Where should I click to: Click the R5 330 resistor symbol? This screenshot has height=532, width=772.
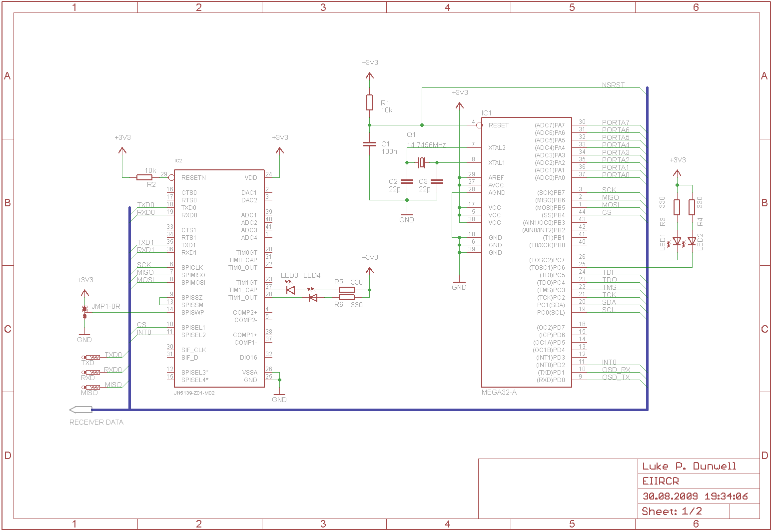tap(346, 290)
